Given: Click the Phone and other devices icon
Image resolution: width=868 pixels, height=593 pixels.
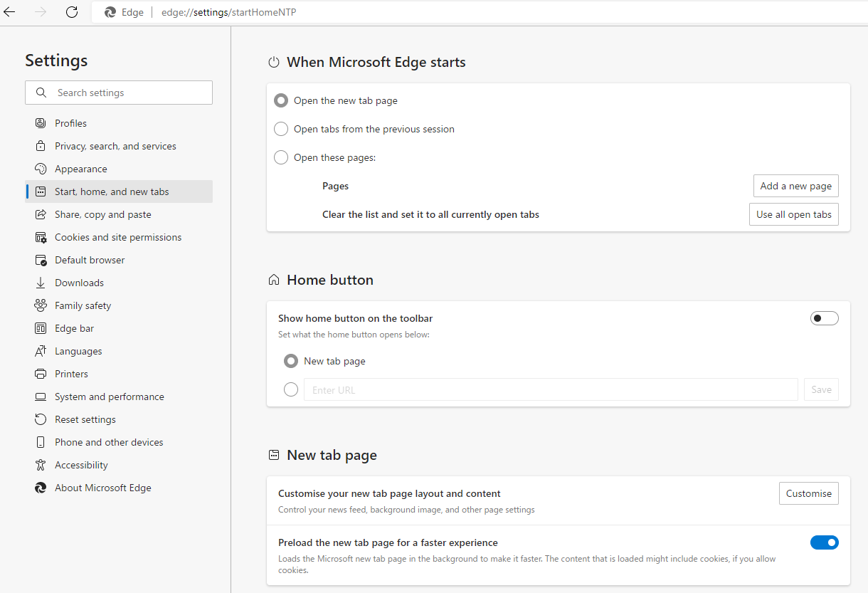Looking at the screenshot, I should click(41, 442).
